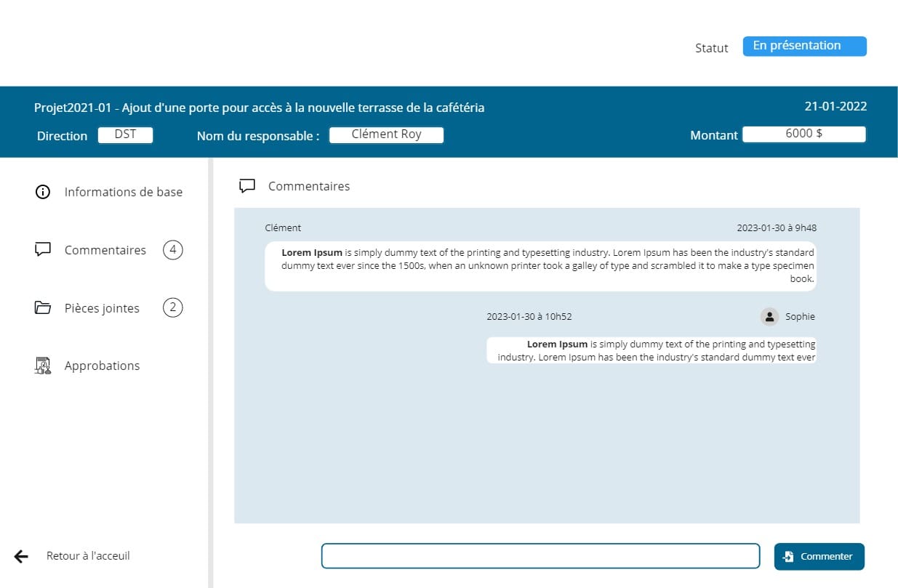The width and height of the screenshot is (898, 588).
Task: Click the Nom du responsable label
Action: 258,136
